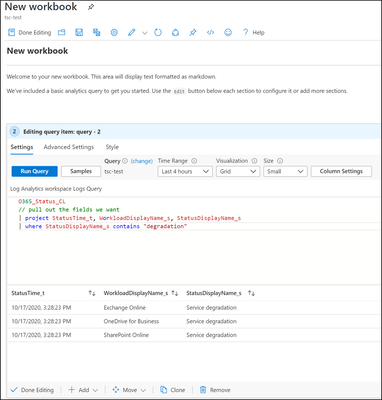Open the advanced code editor icon
This screenshot has width=382, height=400.
point(210,32)
